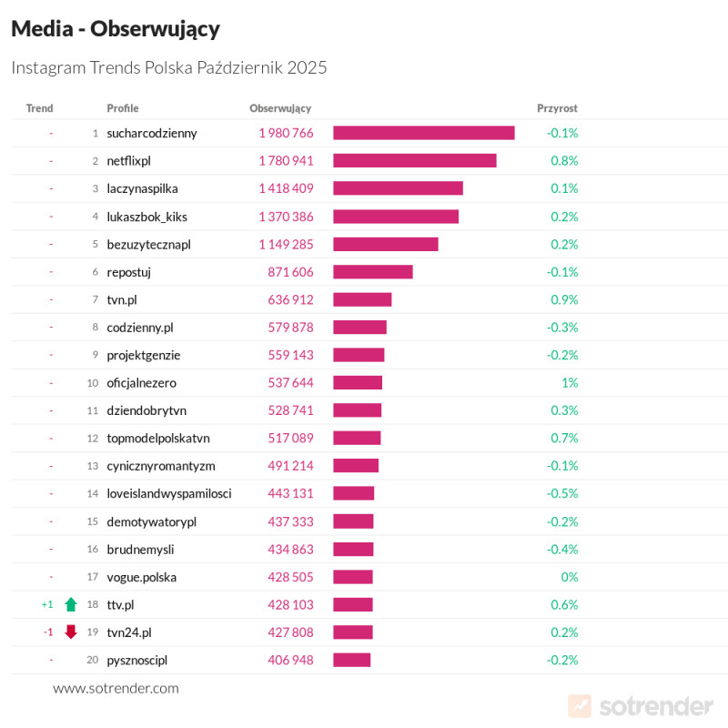
Task: Select the sucharcodzienny profile name
Action: coord(151,133)
